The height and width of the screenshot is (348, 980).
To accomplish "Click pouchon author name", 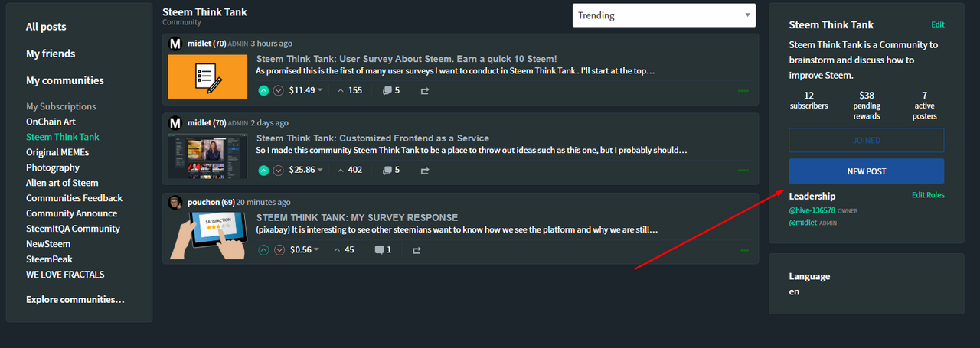I will 203,203.
